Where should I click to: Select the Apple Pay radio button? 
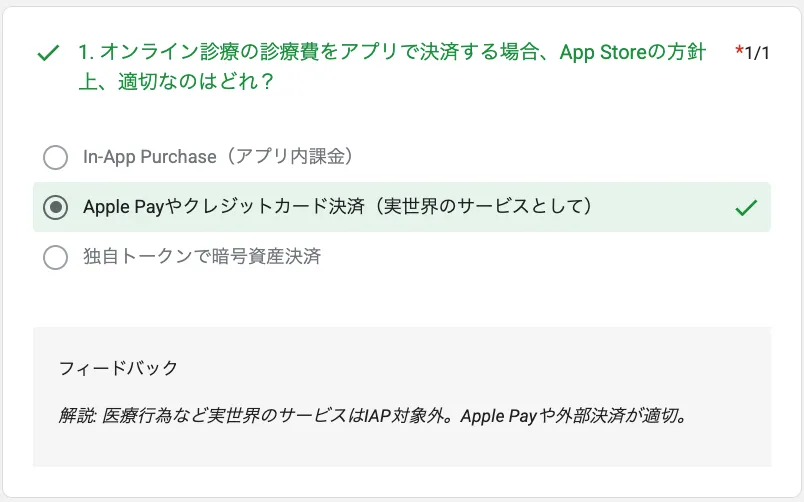click(56, 207)
